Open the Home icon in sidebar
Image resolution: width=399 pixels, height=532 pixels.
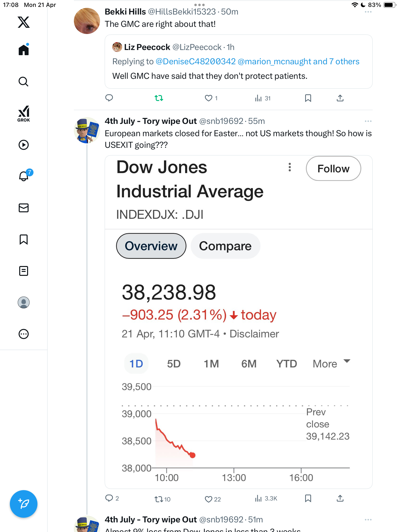point(24,50)
